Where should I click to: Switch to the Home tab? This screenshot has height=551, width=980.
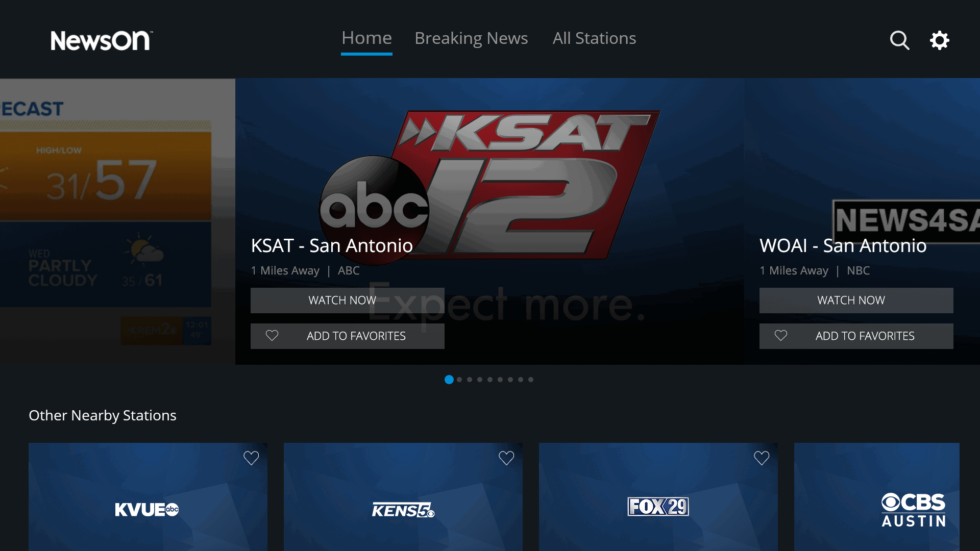(x=366, y=38)
